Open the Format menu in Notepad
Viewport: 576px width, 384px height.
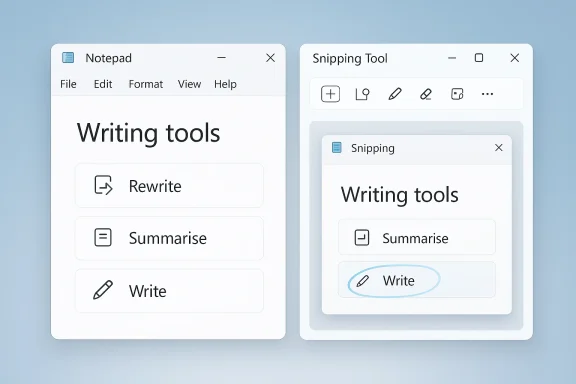point(146,84)
